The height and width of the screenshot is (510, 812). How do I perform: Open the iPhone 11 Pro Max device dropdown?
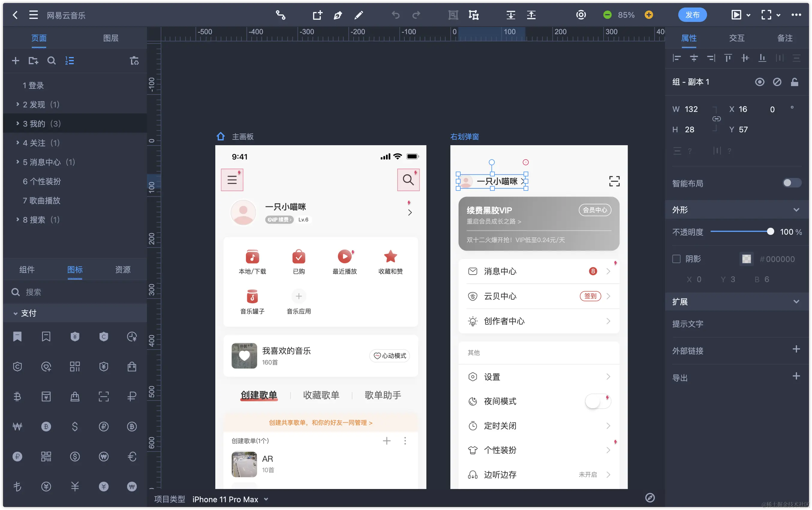[266, 499]
